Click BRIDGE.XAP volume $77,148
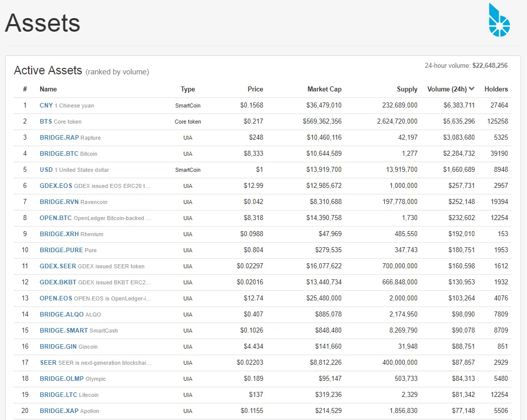The height and width of the screenshot is (420, 527). pyautogui.click(x=463, y=411)
